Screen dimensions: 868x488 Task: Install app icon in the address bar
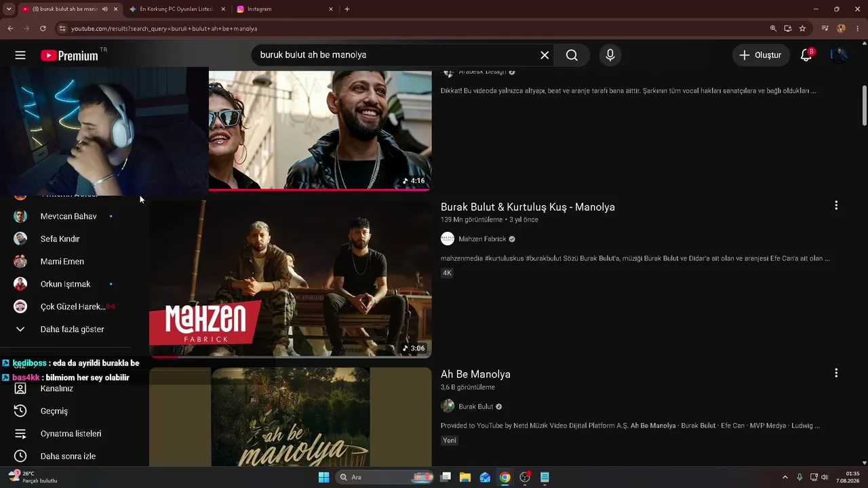pos(788,28)
